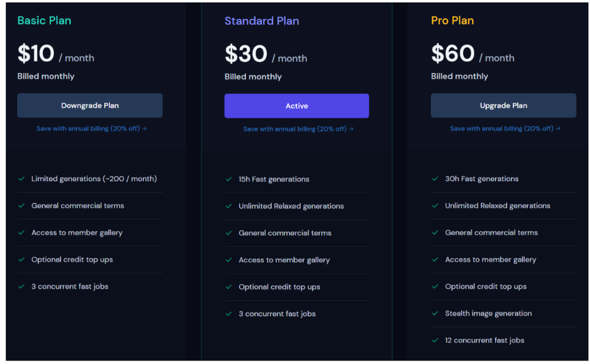Click checkmark beside 30h Fast generations

(435, 178)
